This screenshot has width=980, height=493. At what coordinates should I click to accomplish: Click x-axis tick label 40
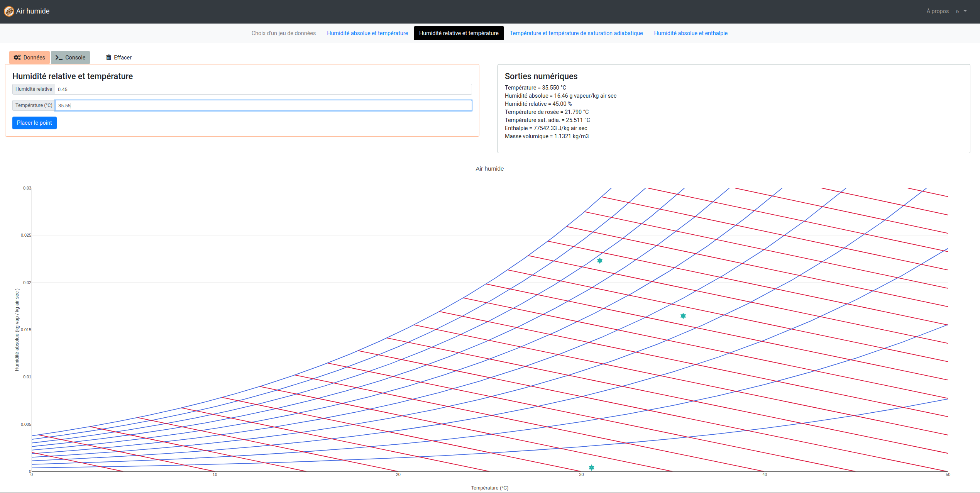coord(765,474)
